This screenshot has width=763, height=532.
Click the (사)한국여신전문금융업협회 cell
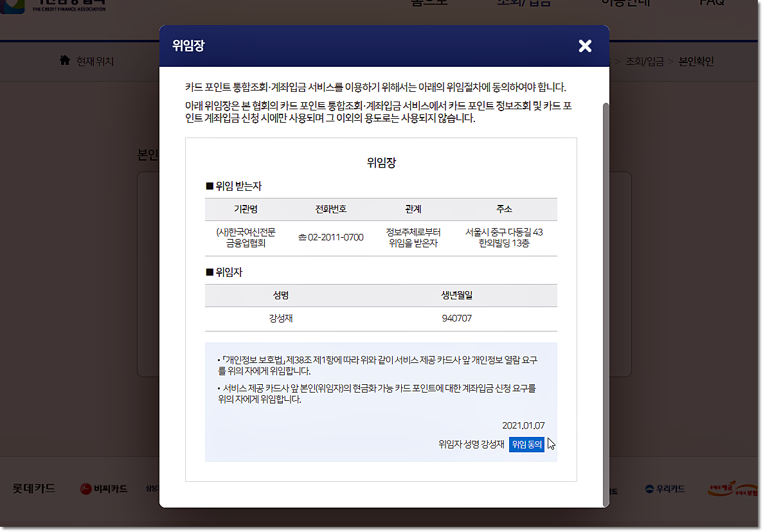click(x=246, y=237)
